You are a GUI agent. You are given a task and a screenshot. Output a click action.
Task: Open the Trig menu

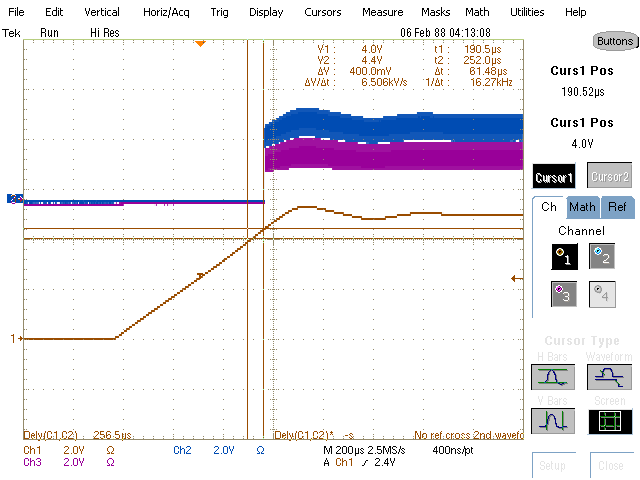point(219,13)
